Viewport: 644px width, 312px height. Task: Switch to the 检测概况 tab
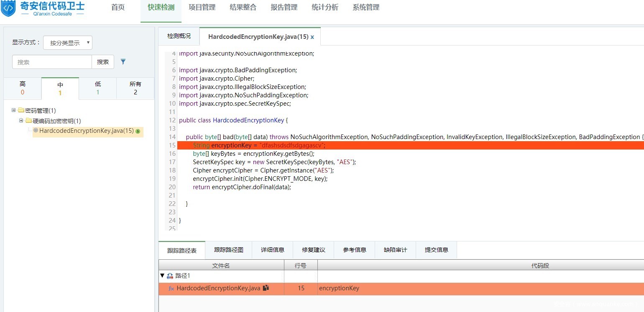point(179,36)
